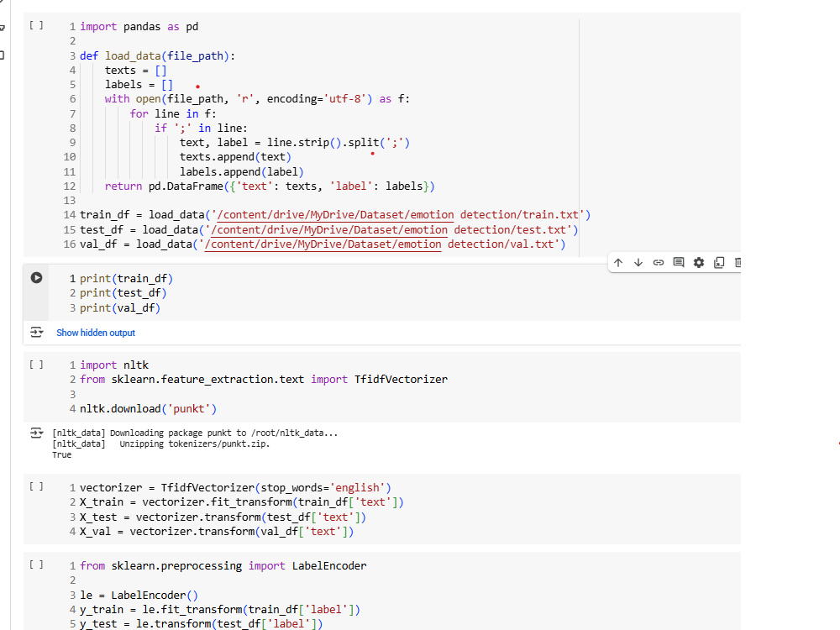This screenshot has width=840, height=630.
Task: Click the 'texts.append(text)' line
Action: [x=235, y=157]
